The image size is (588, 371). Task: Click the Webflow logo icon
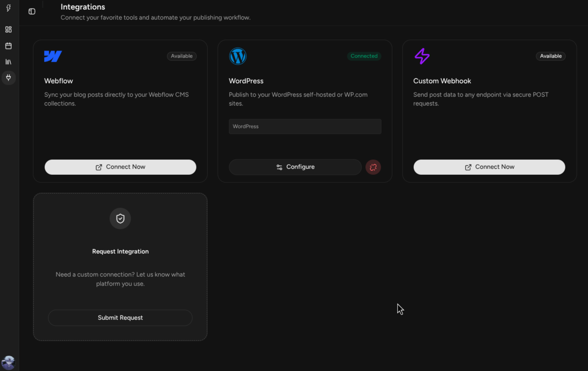pyautogui.click(x=53, y=56)
